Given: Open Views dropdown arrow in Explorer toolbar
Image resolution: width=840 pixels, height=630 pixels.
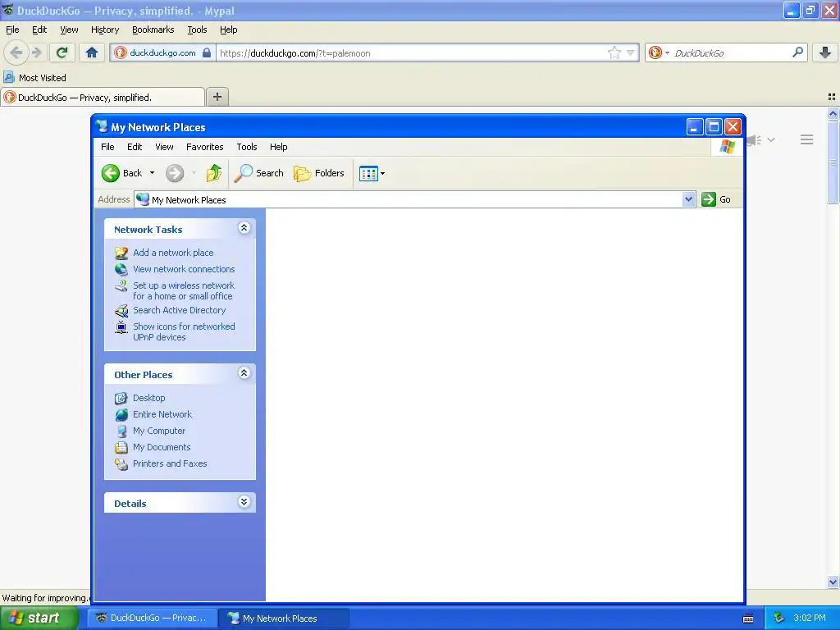Looking at the screenshot, I should (x=382, y=174).
